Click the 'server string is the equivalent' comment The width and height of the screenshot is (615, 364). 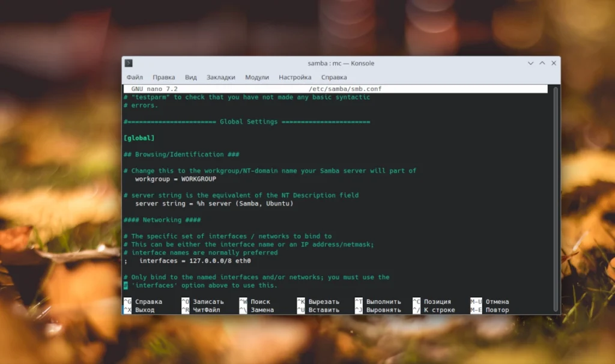[241, 195]
